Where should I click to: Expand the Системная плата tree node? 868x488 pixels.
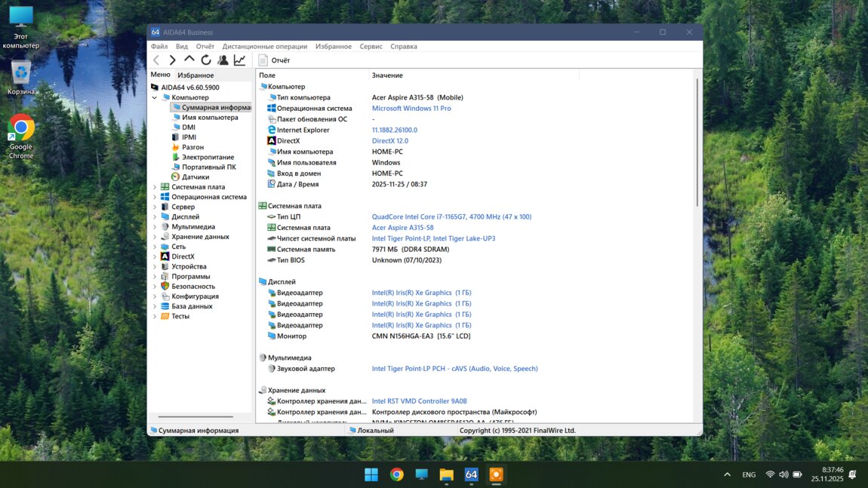(155, 187)
